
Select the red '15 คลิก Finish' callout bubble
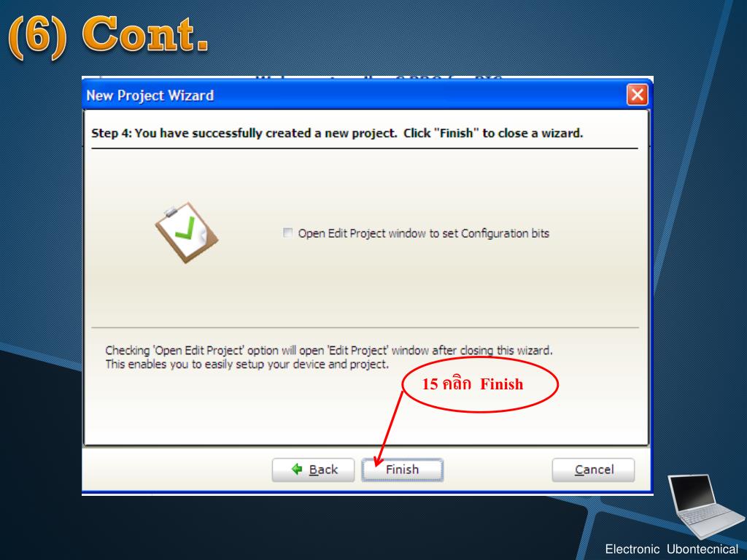tap(480, 384)
